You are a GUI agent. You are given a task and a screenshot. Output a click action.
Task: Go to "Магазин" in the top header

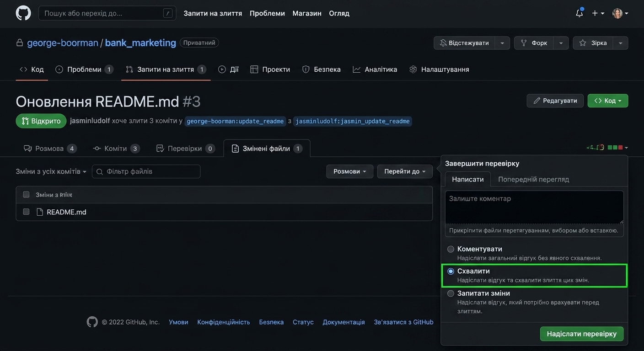(307, 13)
